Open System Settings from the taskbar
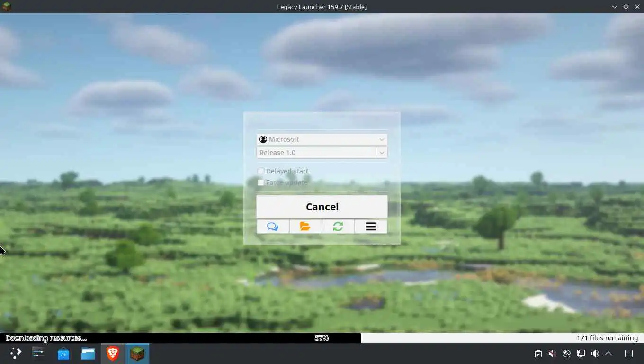The height and width of the screenshot is (364, 644). (39, 354)
